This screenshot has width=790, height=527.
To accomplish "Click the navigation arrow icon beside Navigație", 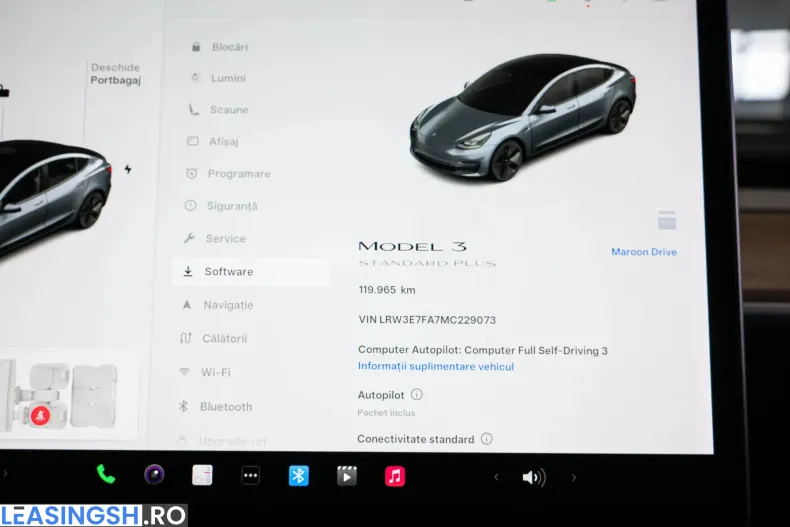I will 187,304.
